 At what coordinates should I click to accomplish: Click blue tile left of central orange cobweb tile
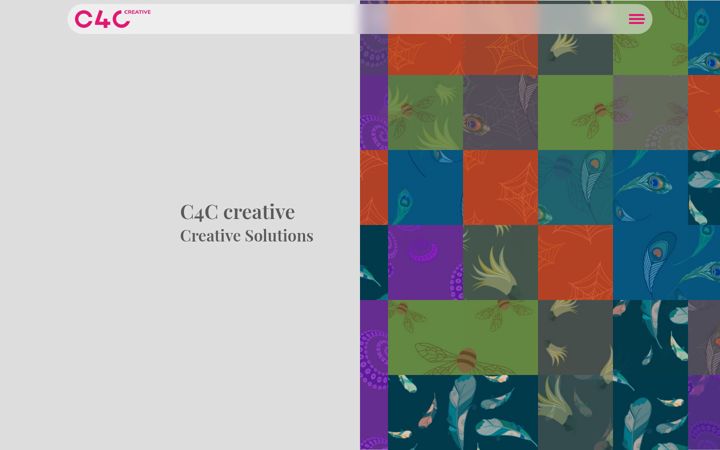point(426,187)
